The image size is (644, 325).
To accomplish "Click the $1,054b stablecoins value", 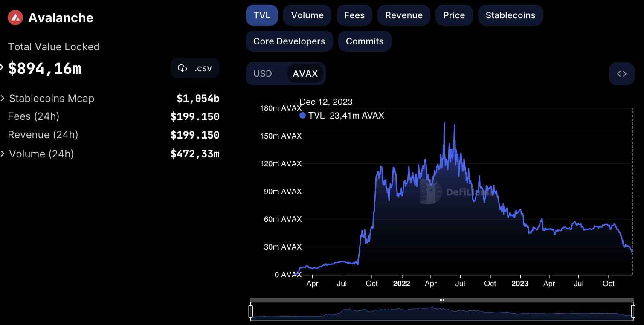I will pos(198,99).
